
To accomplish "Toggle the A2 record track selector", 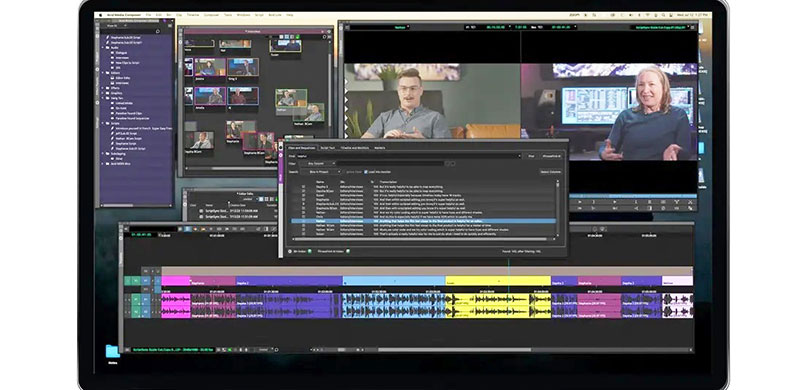I will (x=145, y=311).
